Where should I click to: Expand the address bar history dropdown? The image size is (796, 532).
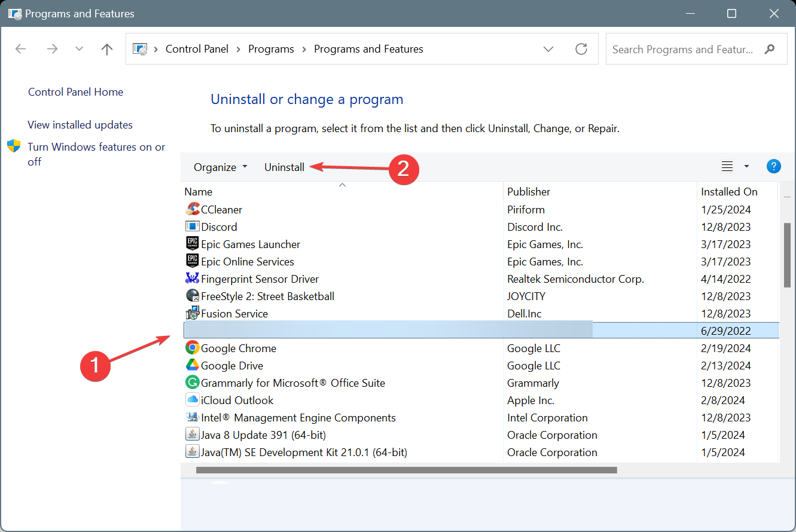pyautogui.click(x=548, y=49)
